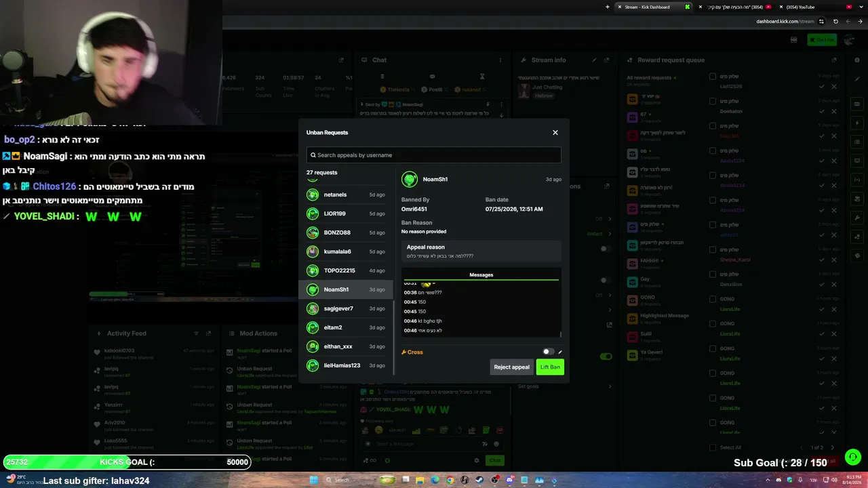The width and height of the screenshot is (868, 488).
Task: Toggle the switch beside the Cross label
Action: [x=548, y=352]
